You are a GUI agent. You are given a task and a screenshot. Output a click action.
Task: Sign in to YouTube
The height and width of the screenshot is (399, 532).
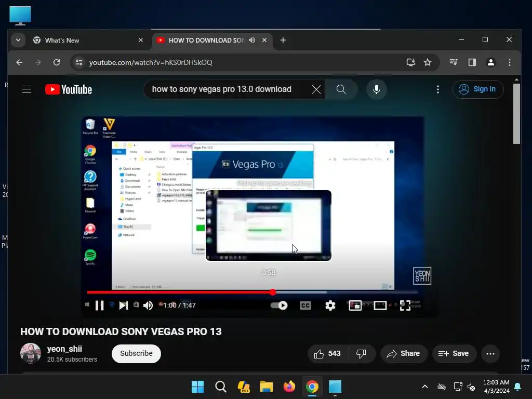pyautogui.click(x=478, y=89)
